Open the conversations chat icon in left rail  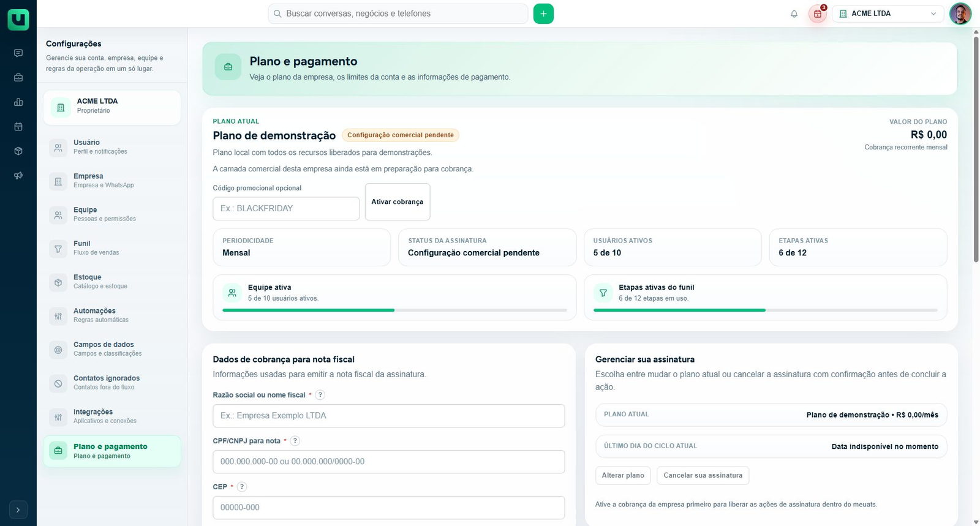click(18, 53)
